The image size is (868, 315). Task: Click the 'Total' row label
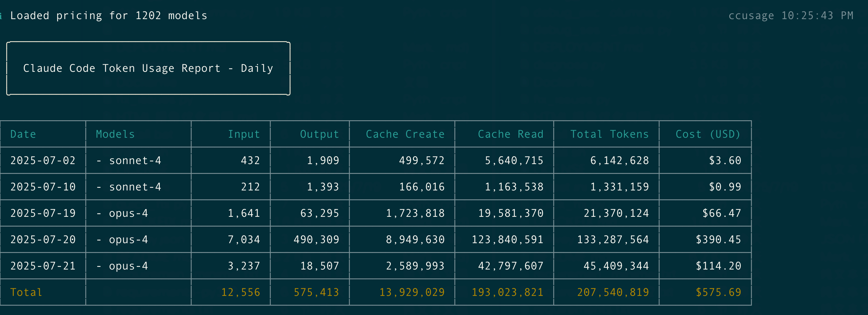click(x=26, y=292)
